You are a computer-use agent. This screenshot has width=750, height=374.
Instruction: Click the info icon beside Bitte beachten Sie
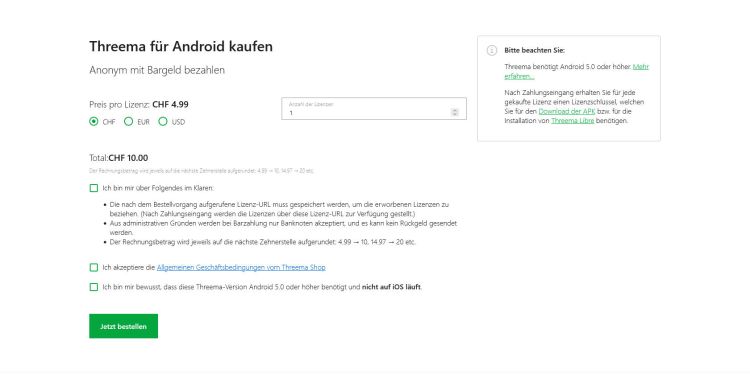492,50
